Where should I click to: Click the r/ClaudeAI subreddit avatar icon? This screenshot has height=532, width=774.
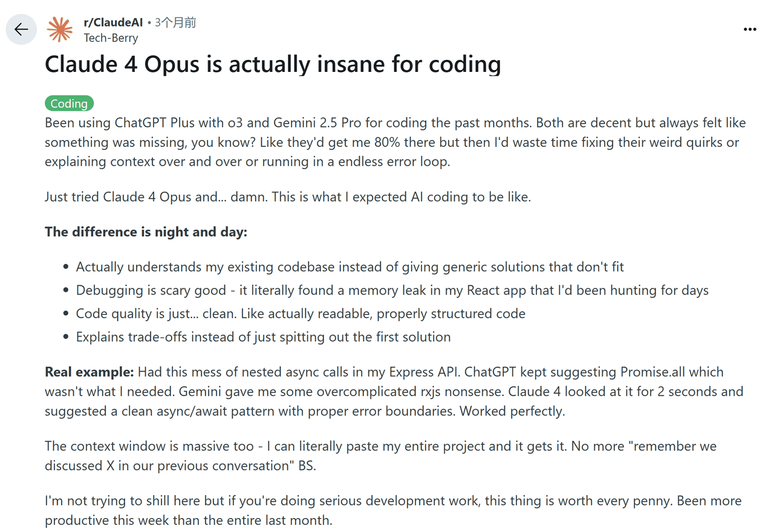tap(60, 30)
